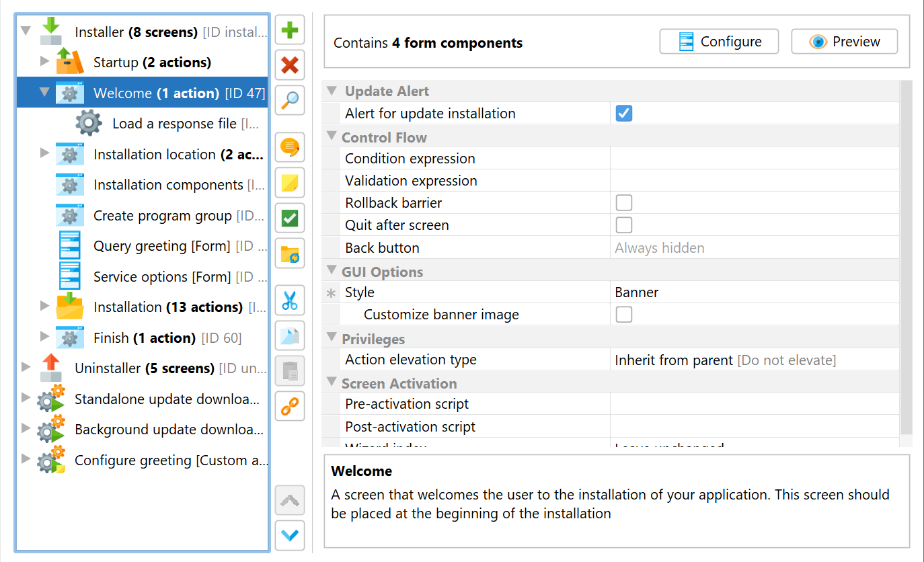This screenshot has width=924, height=562.
Task: Click the green plus Add button
Action: [x=290, y=30]
